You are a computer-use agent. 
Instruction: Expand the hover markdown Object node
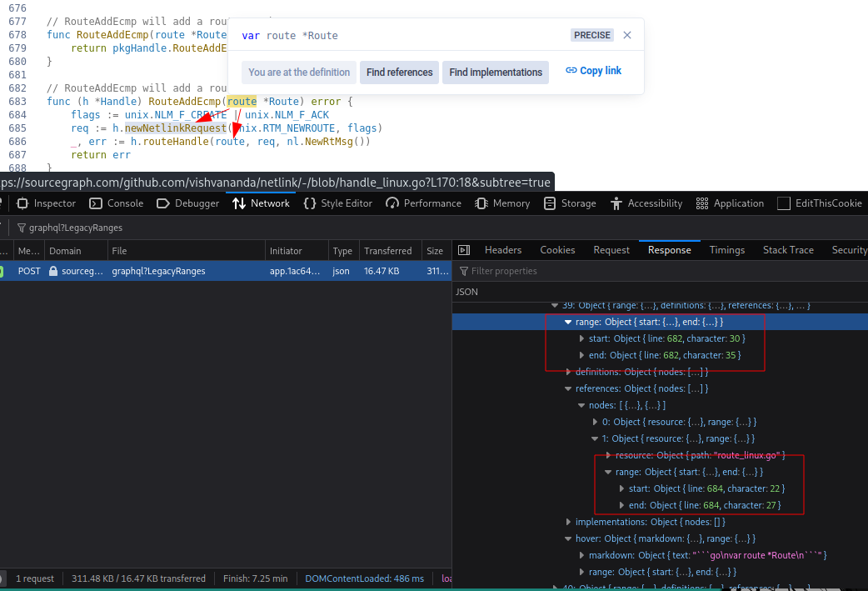tap(581, 555)
